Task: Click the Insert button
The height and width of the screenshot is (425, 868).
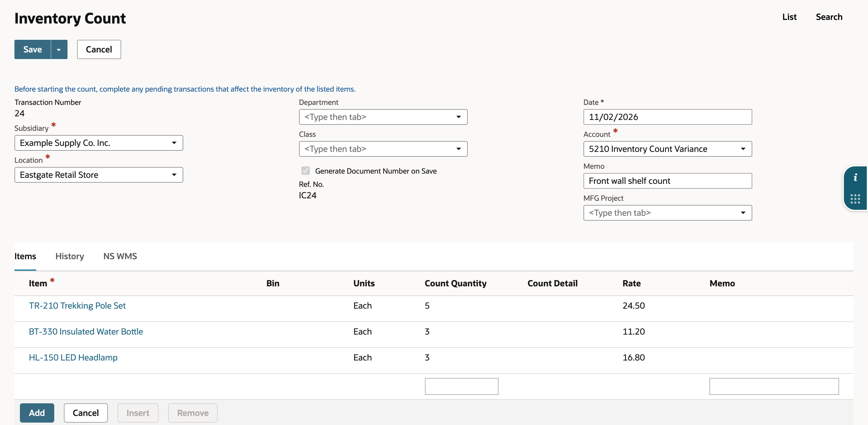Action: coord(138,413)
